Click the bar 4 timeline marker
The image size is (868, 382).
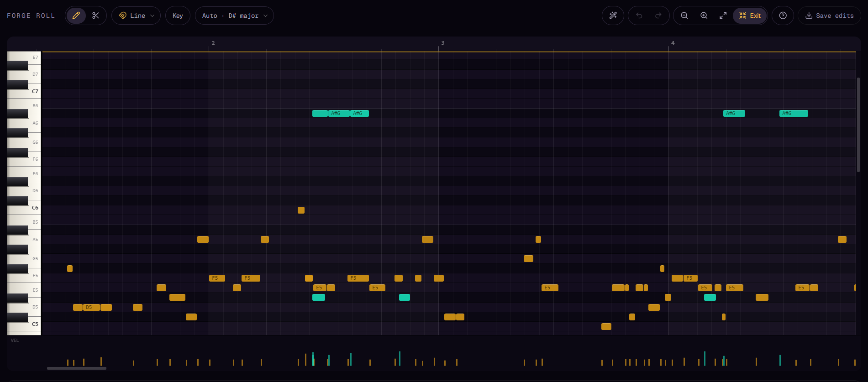click(x=673, y=43)
